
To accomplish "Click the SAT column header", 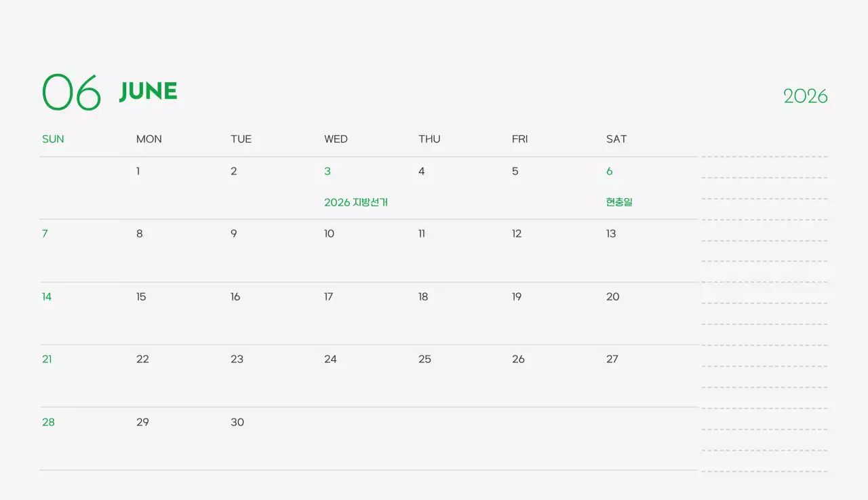I will tap(616, 139).
